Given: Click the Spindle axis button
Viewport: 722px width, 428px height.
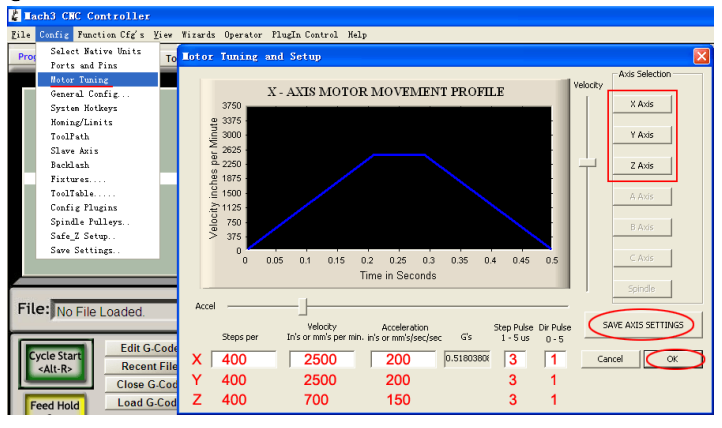Looking at the screenshot, I should 642,289.
